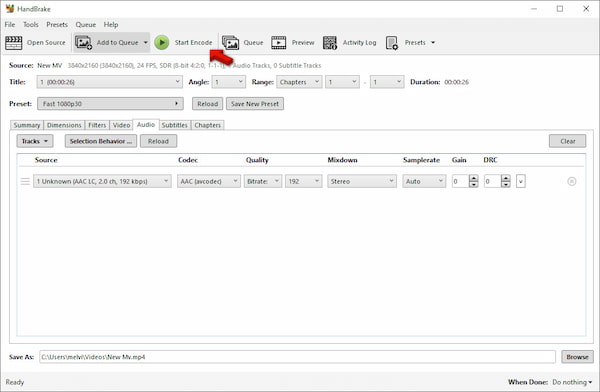Click the Browse button

(x=577, y=357)
